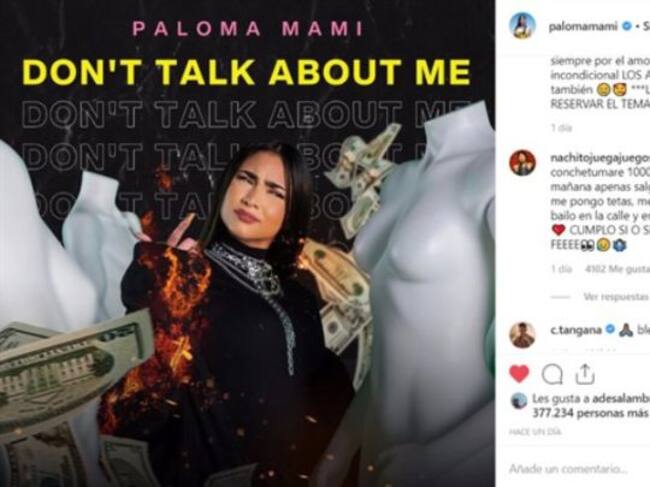
Task: Open palomamami profile avatar
Action: pyautogui.click(x=522, y=26)
